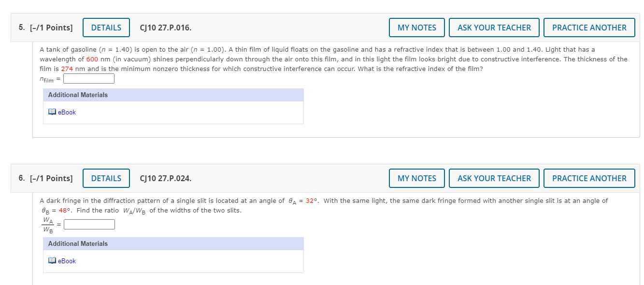Open the eBook text link in question 5
644x285 pixels.
click(x=67, y=112)
